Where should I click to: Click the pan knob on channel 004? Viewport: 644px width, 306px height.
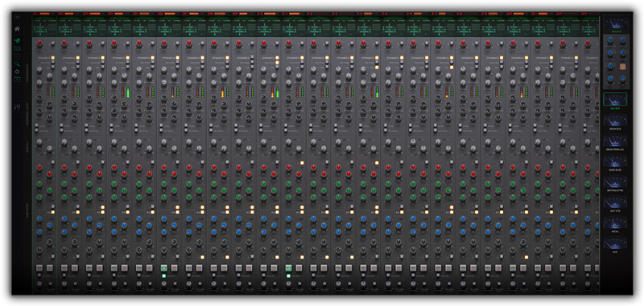pos(114,284)
